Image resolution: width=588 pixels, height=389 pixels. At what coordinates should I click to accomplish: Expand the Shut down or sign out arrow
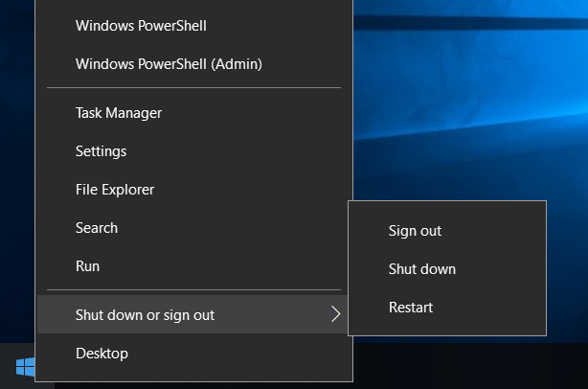point(335,314)
